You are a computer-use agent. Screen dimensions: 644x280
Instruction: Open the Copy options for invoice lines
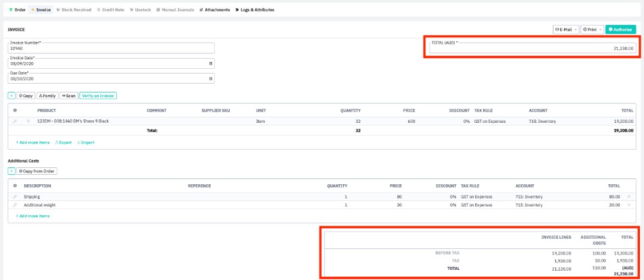26,96
